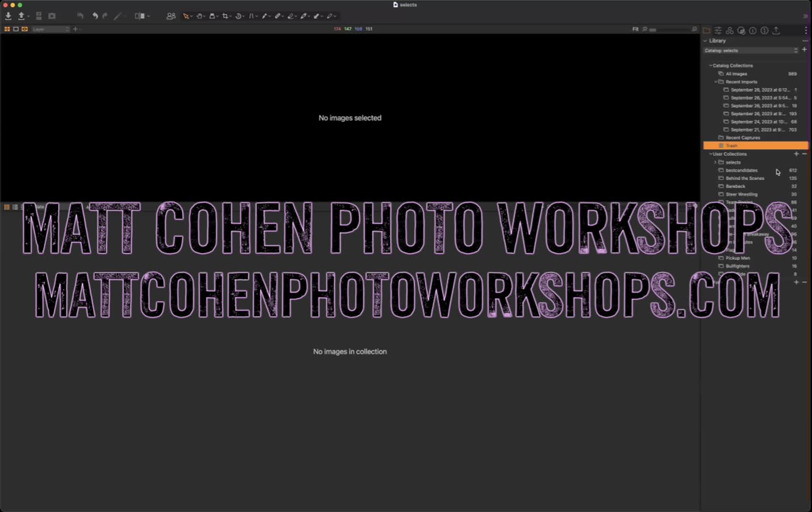Image resolution: width=812 pixels, height=512 pixels.
Task: Click the Import images icon
Action: pos(8,16)
